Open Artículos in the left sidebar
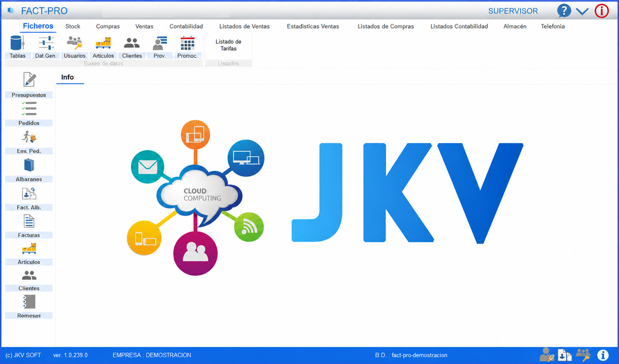The width and height of the screenshot is (619, 364). coord(29,254)
